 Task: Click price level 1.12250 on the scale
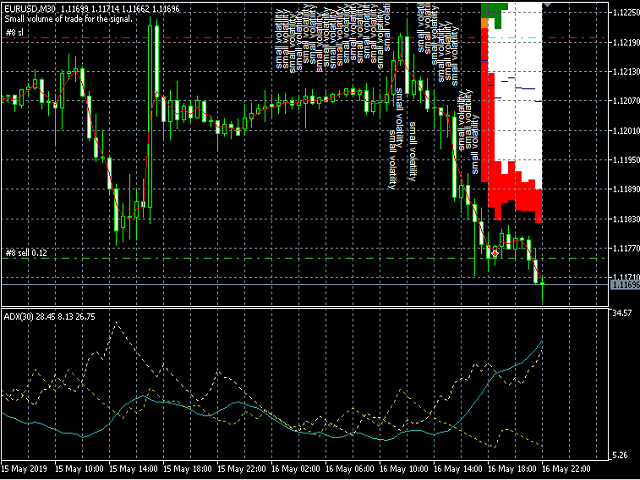point(626,13)
